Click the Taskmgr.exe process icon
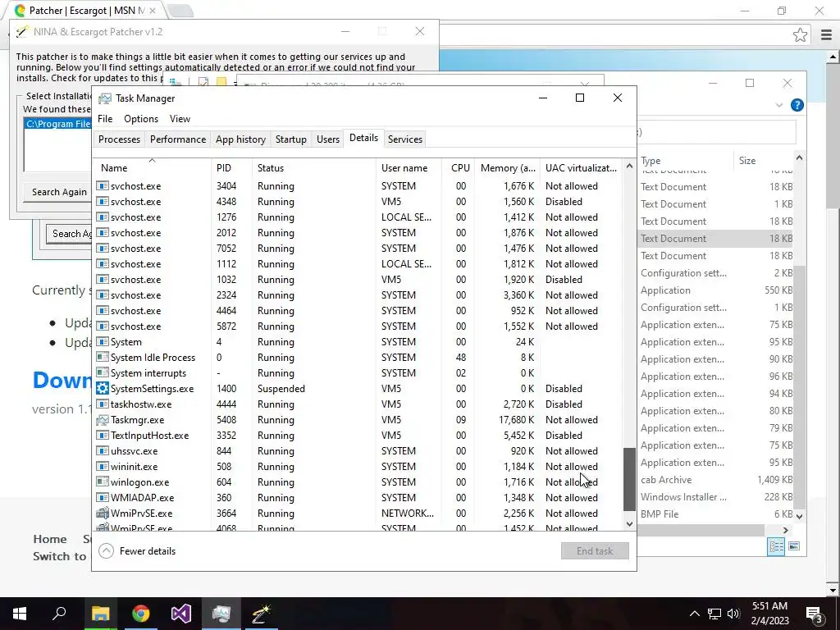The width and height of the screenshot is (840, 630). click(103, 420)
